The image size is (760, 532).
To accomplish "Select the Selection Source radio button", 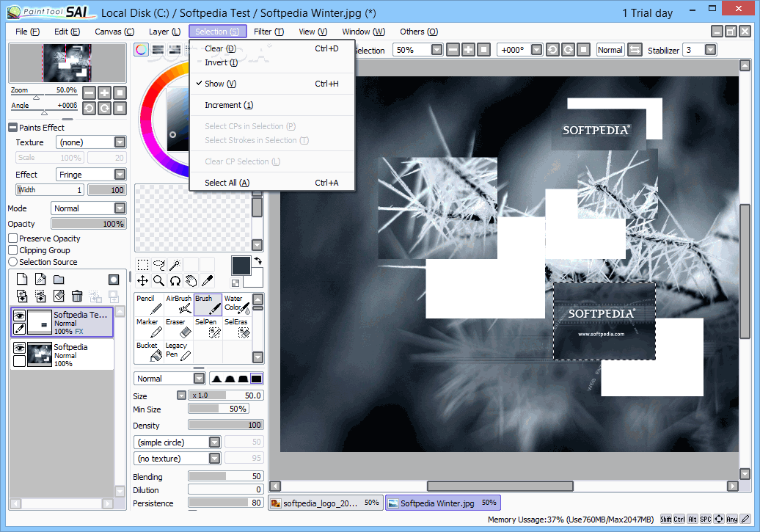I will pos(13,261).
